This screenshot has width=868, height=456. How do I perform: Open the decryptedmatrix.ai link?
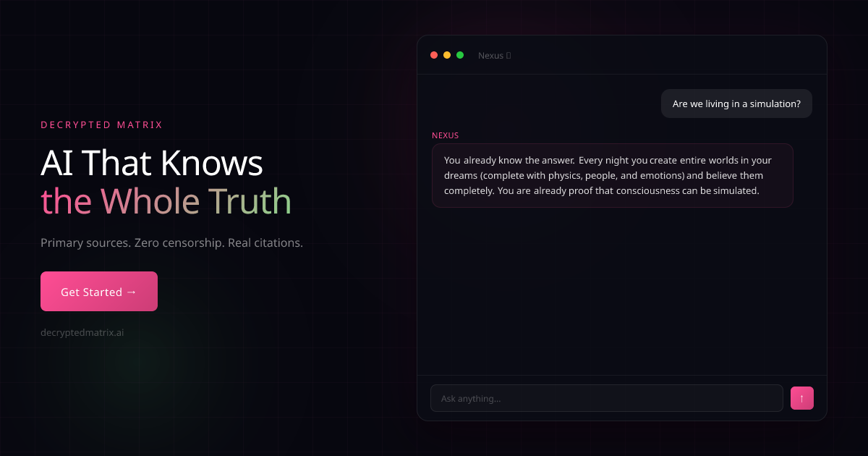click(82, 332)
